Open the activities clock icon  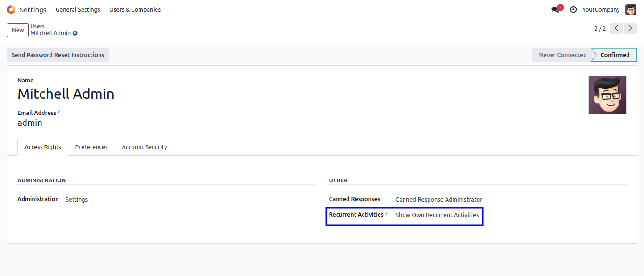click(x=573, y=9)
